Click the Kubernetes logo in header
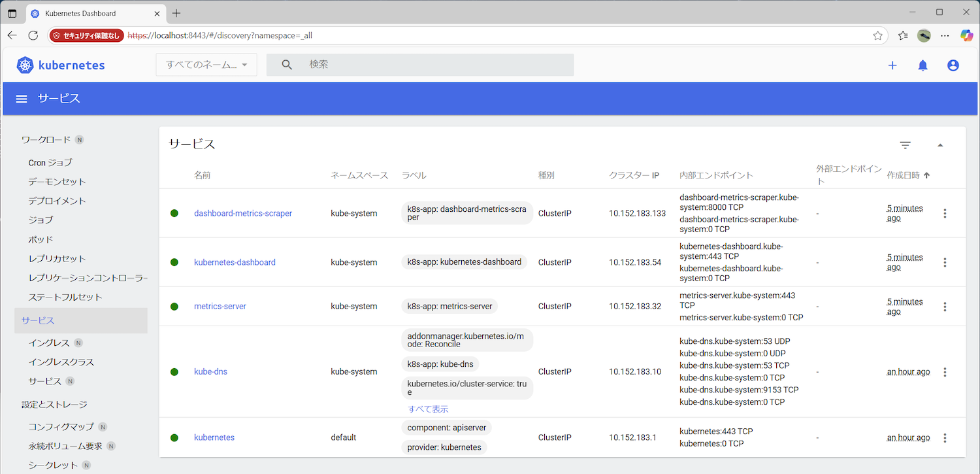 [61, 65]
